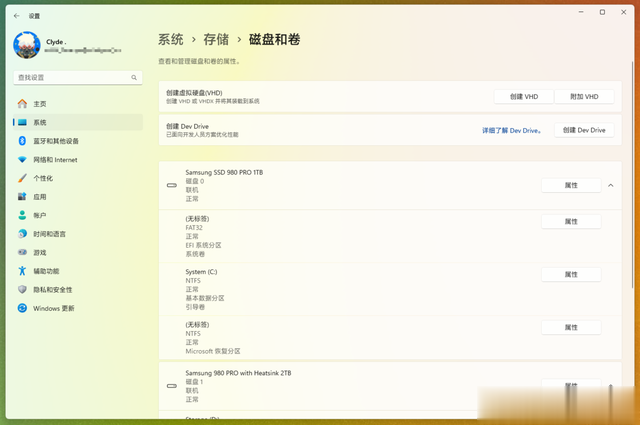Click the 创建 Dev Drive button
Viewport: 640px width, 425px height.
[x=584, y=130]
